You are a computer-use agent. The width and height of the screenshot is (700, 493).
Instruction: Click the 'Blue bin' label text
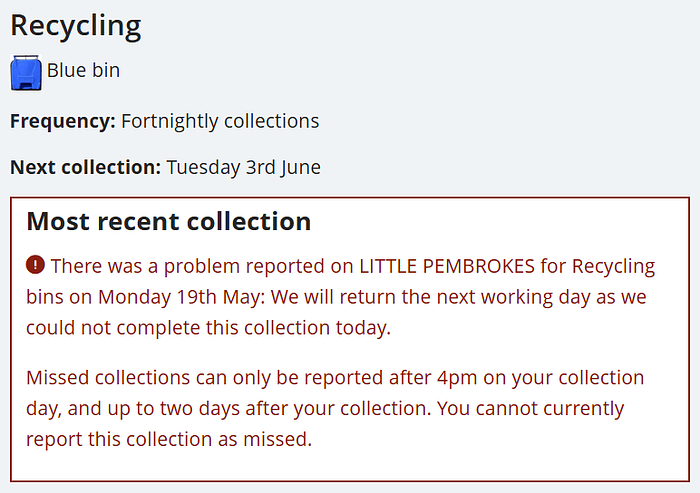click(x=83, y=71)
